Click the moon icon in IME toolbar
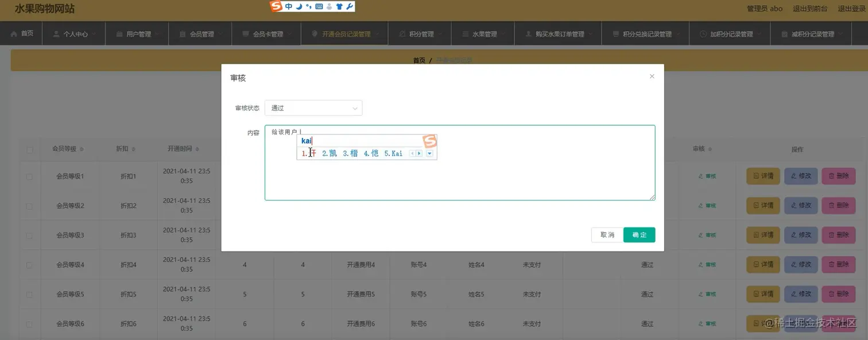The image size is (868, 340). 299,6
